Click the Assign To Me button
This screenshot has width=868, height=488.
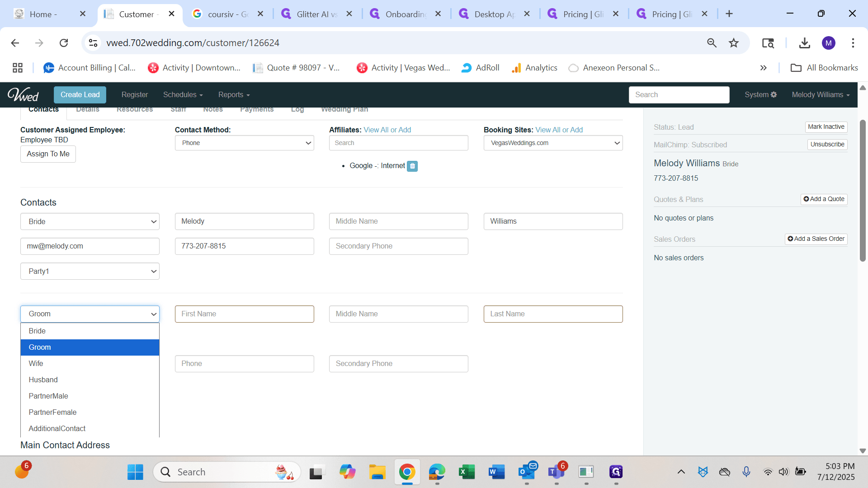48,154
